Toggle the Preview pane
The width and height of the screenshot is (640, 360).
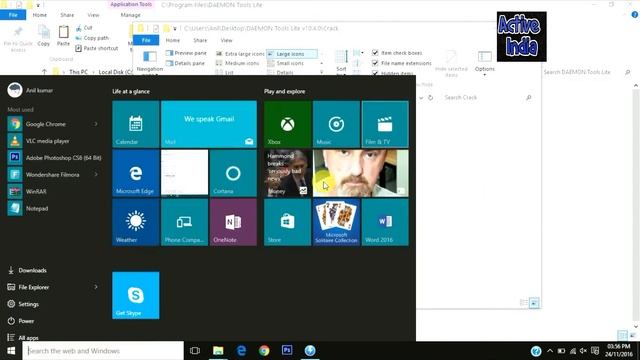[186, 53]
